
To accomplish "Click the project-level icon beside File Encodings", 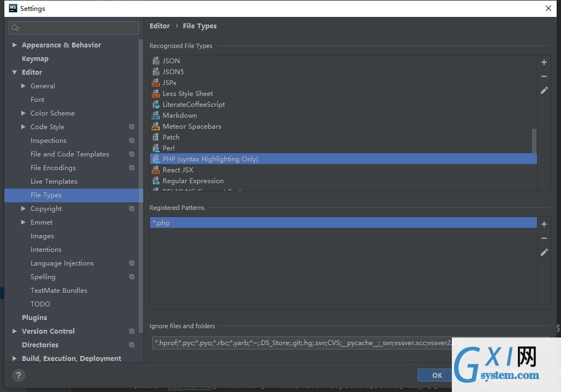I will [132, 167].
